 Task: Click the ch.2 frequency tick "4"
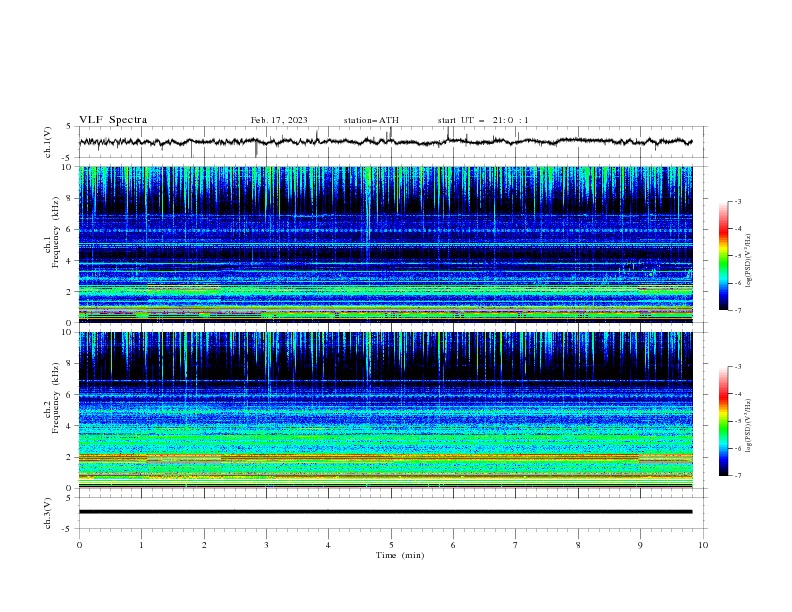point(69,426)
